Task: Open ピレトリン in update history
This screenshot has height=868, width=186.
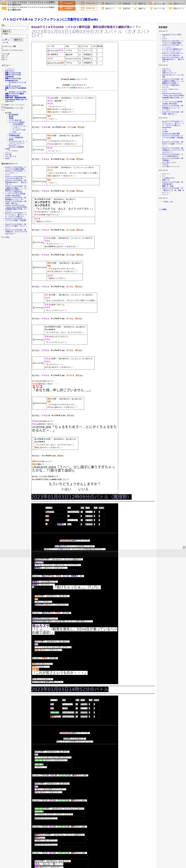Action: pyautogui.click(x=166, y=174)
